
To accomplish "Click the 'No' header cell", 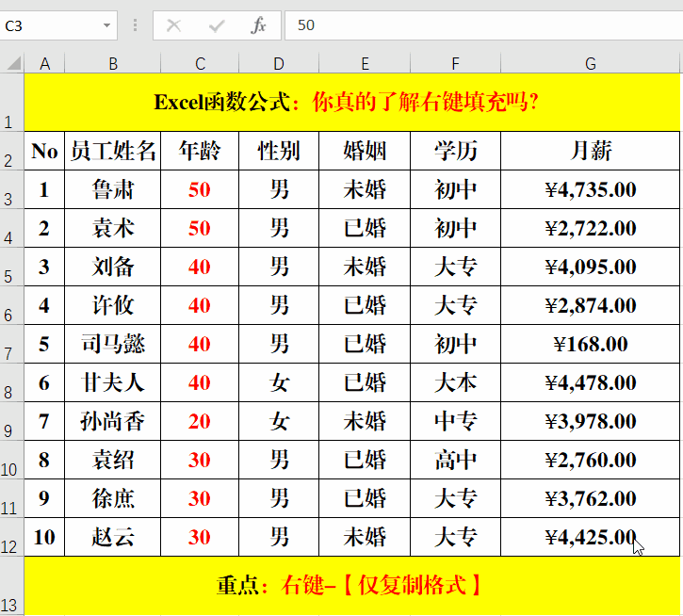I will tap(44, 151).
